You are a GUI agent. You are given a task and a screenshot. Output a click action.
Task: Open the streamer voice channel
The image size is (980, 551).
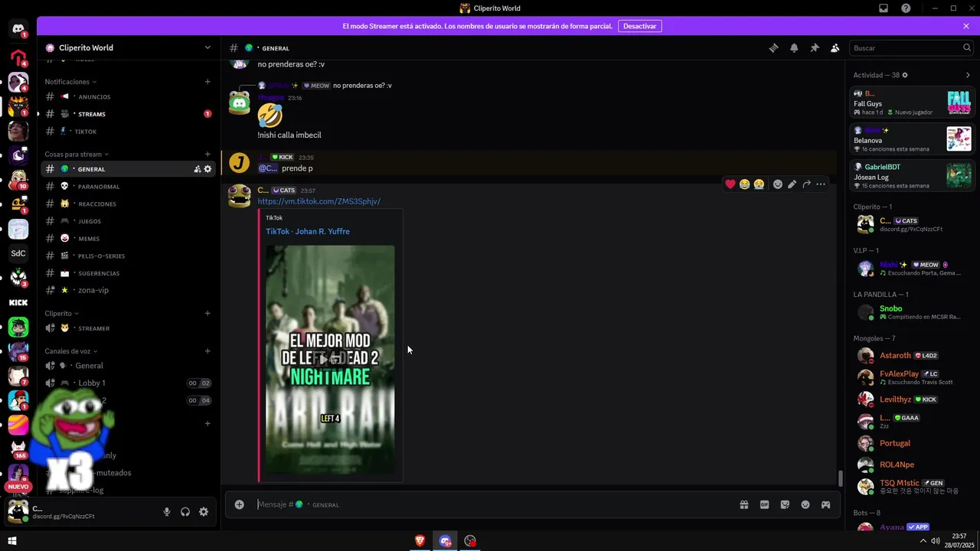point(129,328)
